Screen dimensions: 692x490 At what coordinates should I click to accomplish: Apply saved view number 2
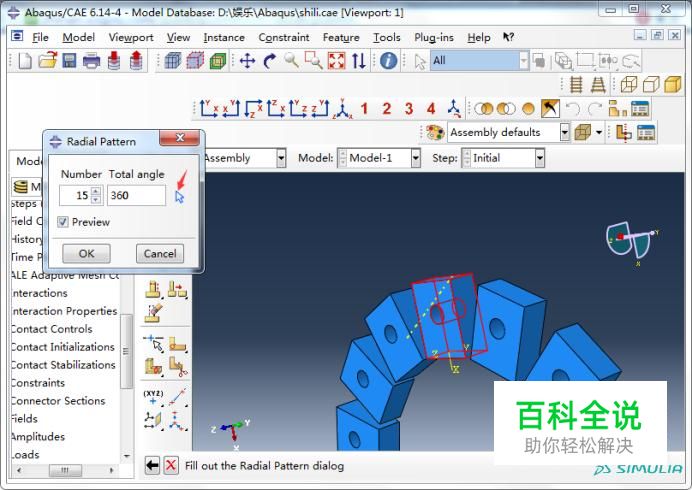tap(387, 109)
